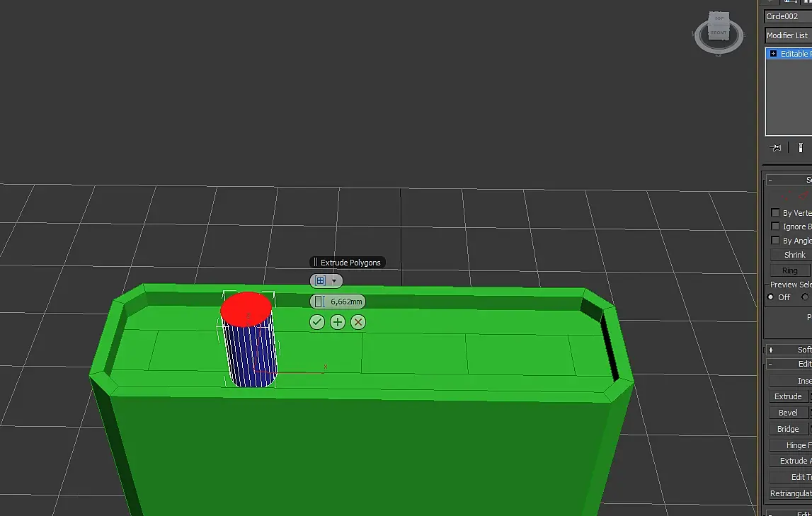Click the ViewCube navigation widget
The image size is (812, 516).
coord(719,32)
